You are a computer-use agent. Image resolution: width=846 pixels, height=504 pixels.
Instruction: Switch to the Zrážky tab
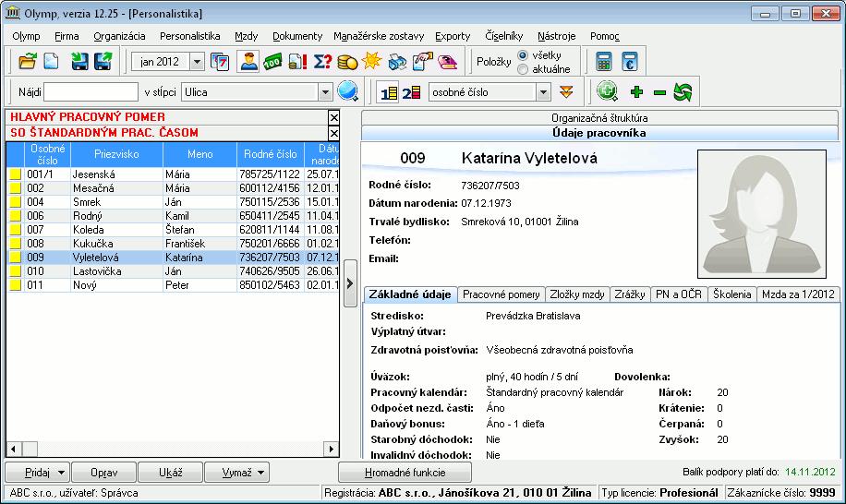630,294
